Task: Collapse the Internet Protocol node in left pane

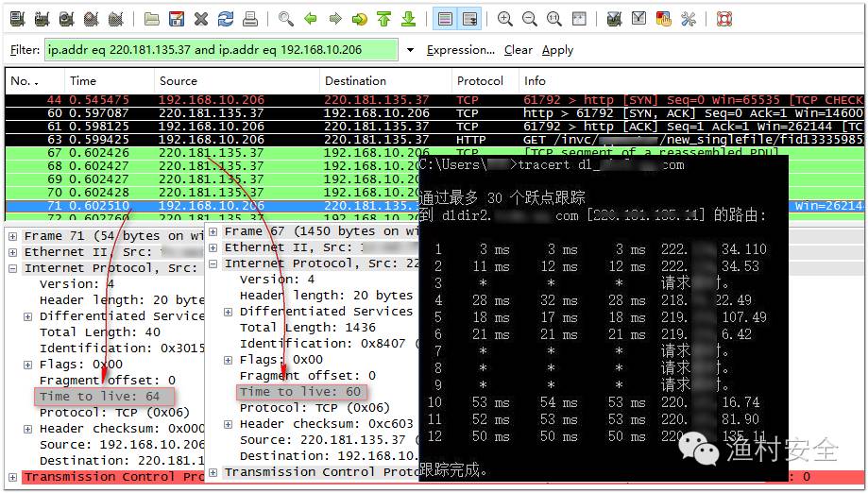Action: click(x=13, y=268)
